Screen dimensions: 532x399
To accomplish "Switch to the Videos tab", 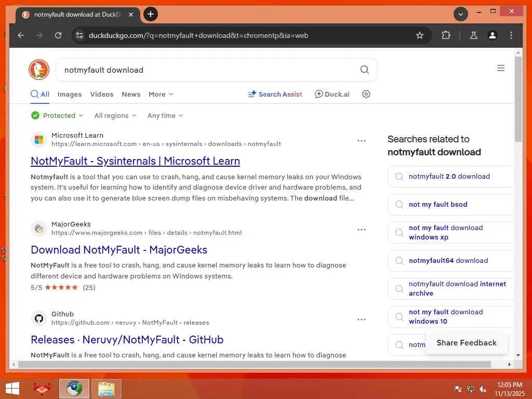I will pos(102,94).
